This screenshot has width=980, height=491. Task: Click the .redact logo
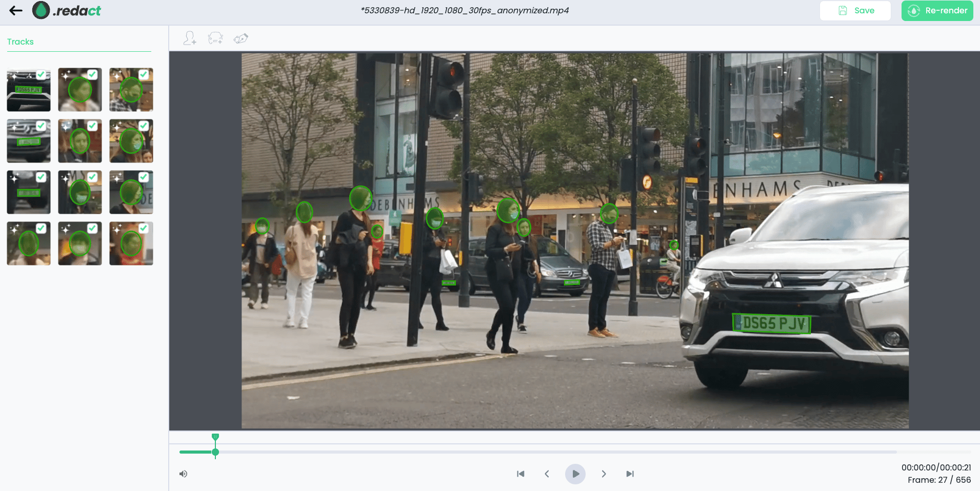click(67, 10)
